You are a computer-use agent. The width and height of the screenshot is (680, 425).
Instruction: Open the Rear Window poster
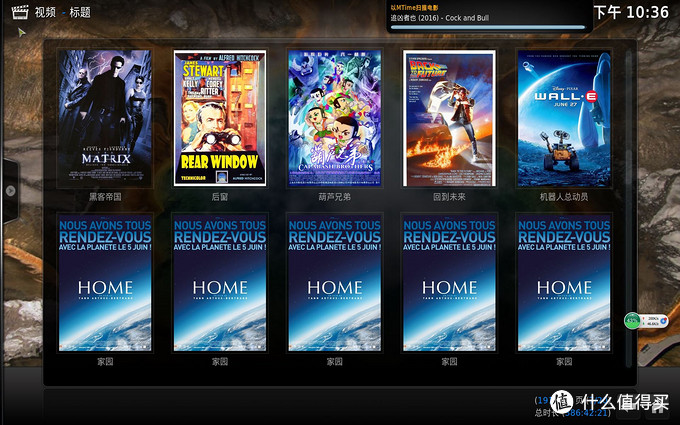coord(220,118)
